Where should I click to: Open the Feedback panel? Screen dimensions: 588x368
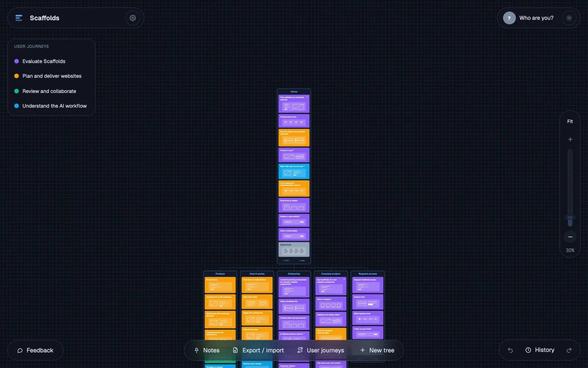[35, 350]
